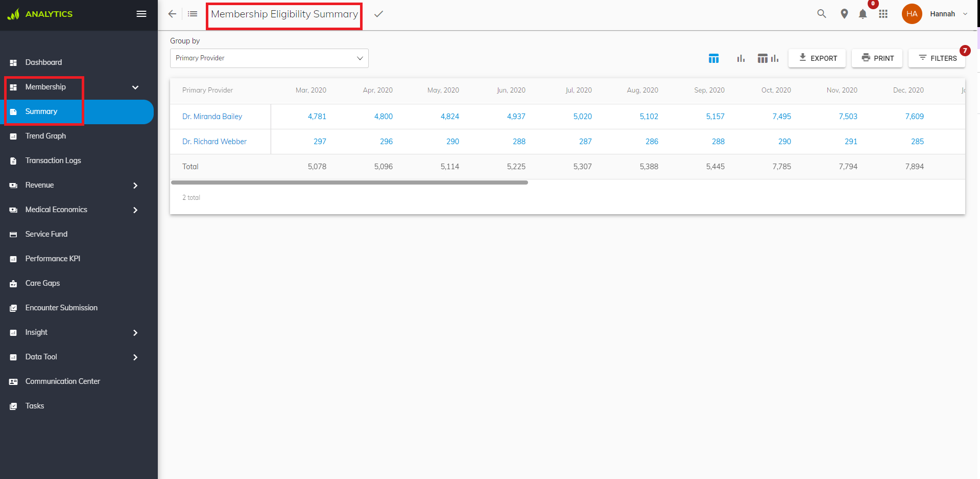Switch to combined table and chart view
This screenshot has width=980, height=479.
click(768, 58)
